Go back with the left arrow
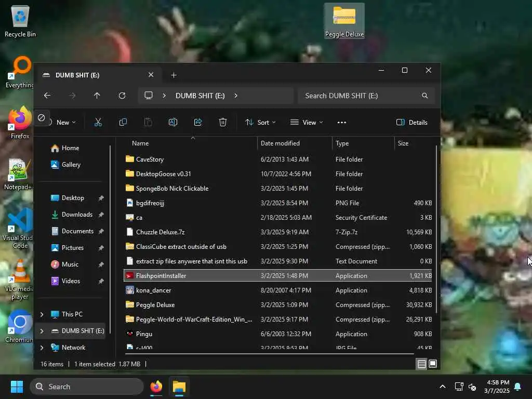The height and width of the screenshot is (399, 532). coord(47,96)
